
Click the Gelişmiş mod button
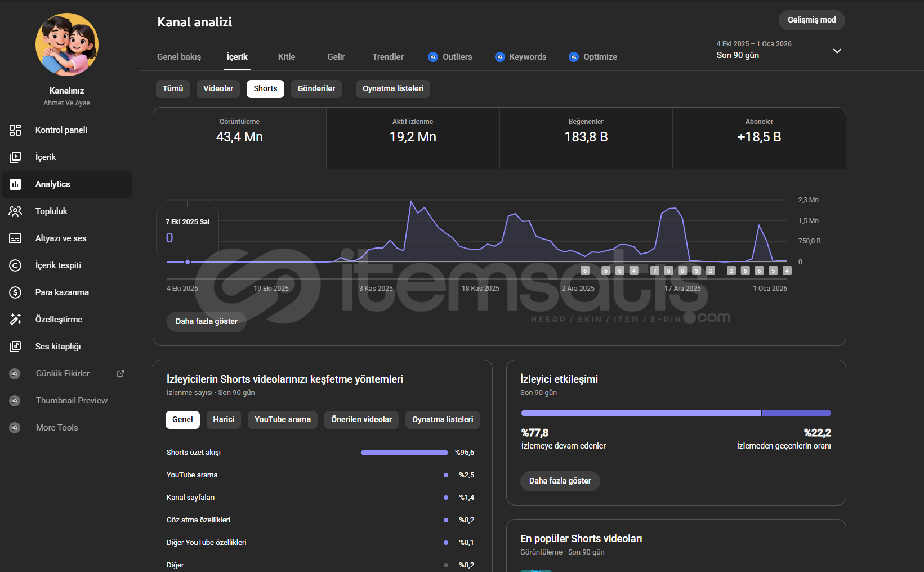(x=811, y=20)
